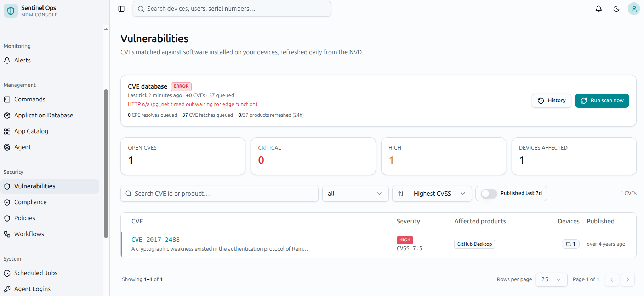Viewport: 644px width, 296px height.
Task: Click the Open CVEs stat card
Action: (183, 156)
